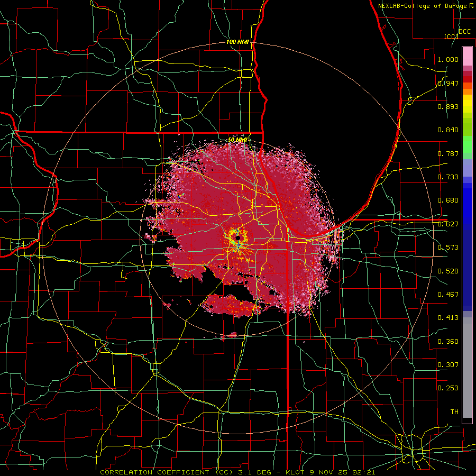The image size is (476, 476).
Task: Select the 0.573 scale value
Action: [x=448, y=248]
